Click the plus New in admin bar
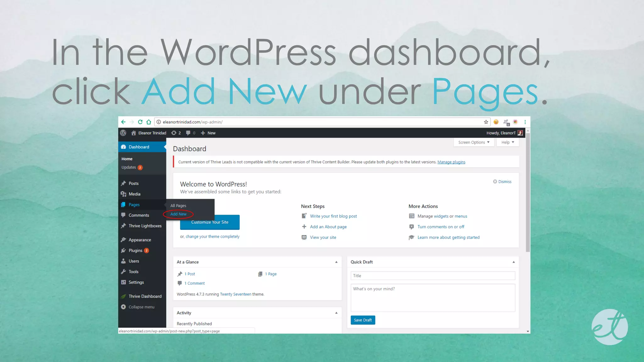 (x=208, y=133)
